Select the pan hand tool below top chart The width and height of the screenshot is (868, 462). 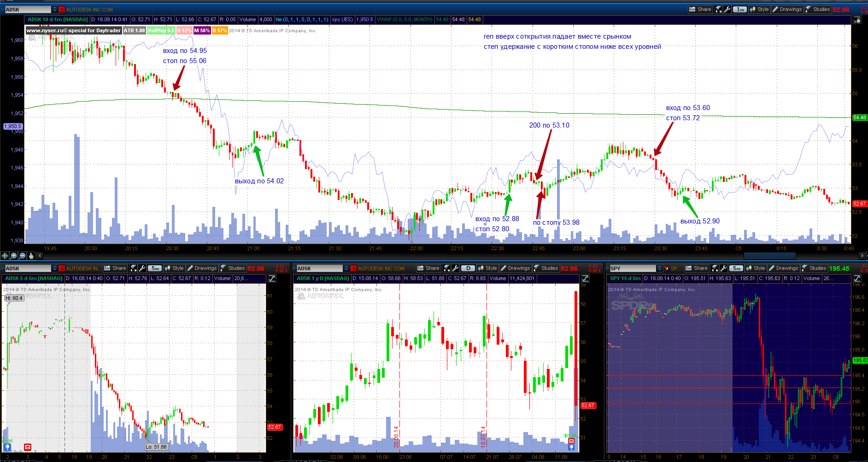(31, 256)
